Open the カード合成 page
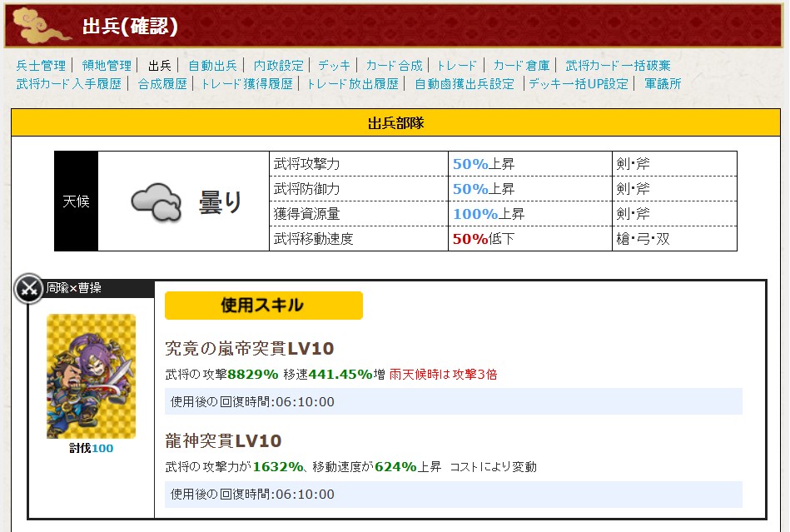The width and height of the screenshot is (790, 532). pos(394,65)
